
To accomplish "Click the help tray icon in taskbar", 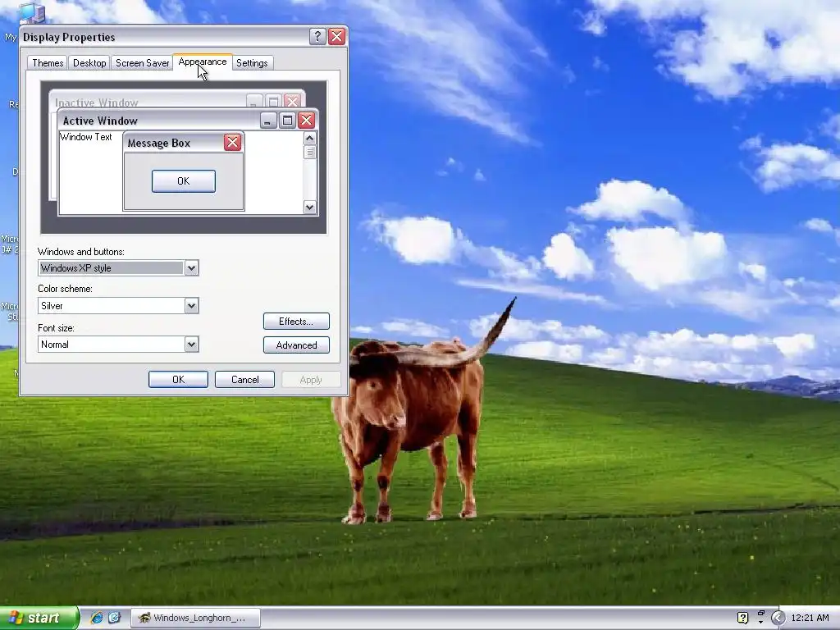I will (x=742, y=618).
